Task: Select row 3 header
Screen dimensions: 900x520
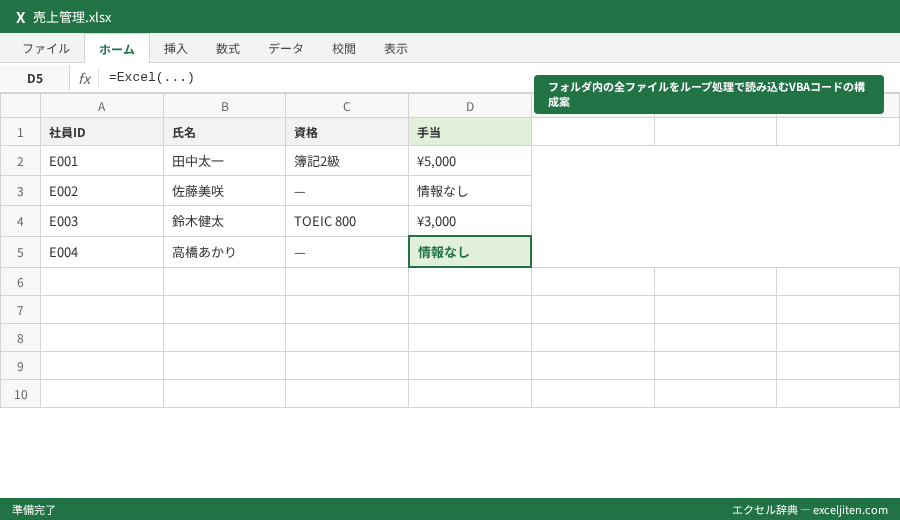Action: 20,191
